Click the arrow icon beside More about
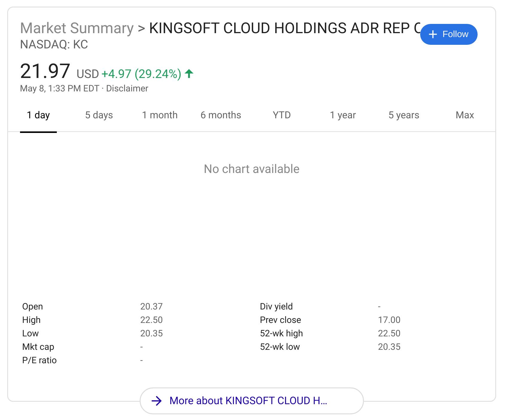This screenshot has height=420, width=506. pyautogui.click(x=157, y=401)
